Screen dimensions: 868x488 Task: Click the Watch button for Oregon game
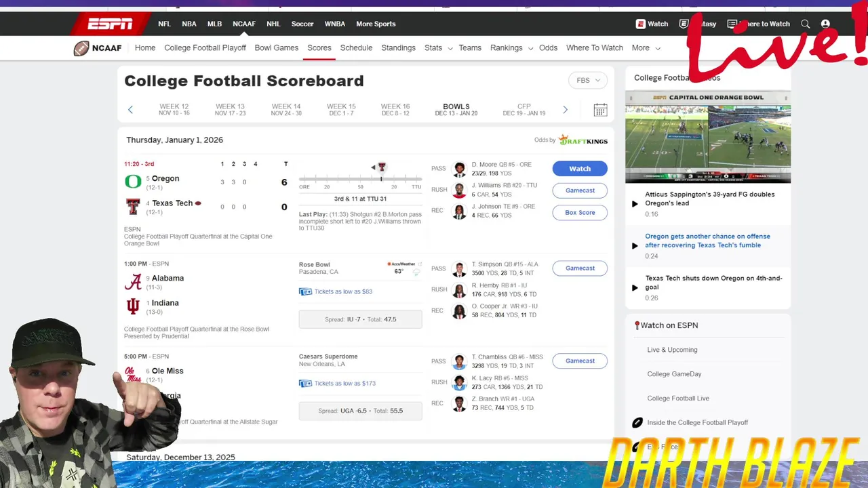(x=580, y=169)
